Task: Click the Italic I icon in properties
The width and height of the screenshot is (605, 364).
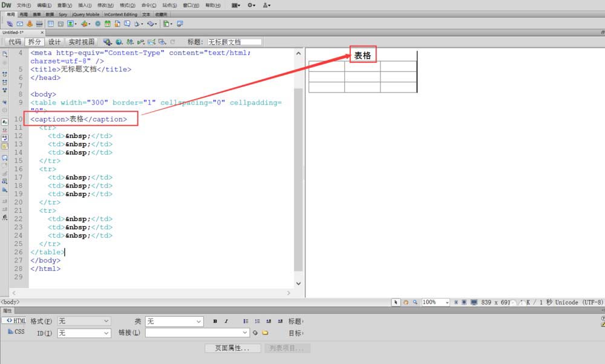Action: click(x=226, y=321)
